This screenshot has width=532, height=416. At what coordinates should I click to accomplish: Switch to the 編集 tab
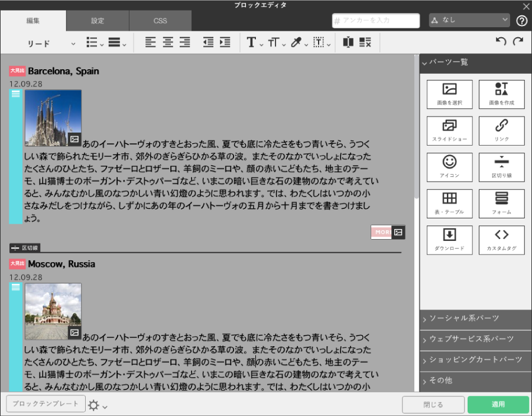tap(33, 21)
